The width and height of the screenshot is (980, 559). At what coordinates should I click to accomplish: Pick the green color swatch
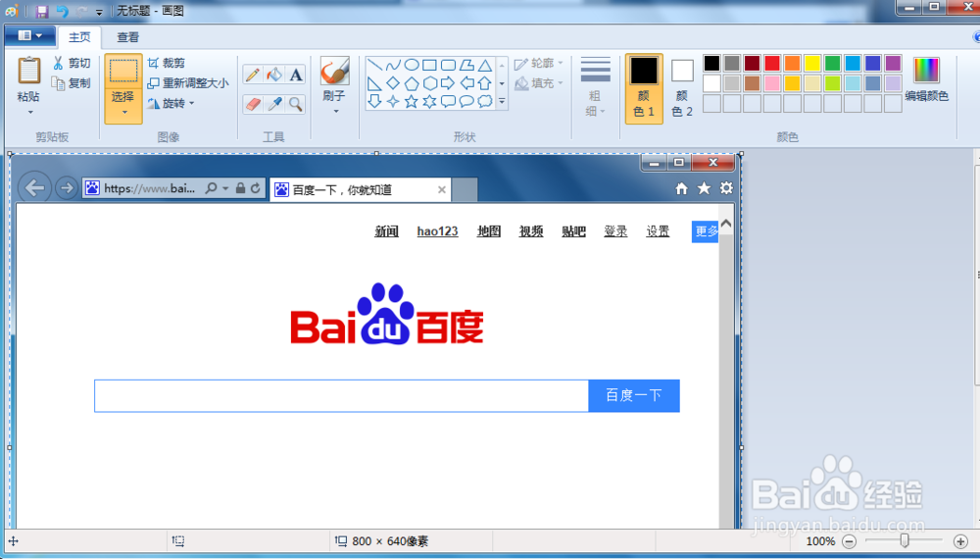(x=832, y=63)
